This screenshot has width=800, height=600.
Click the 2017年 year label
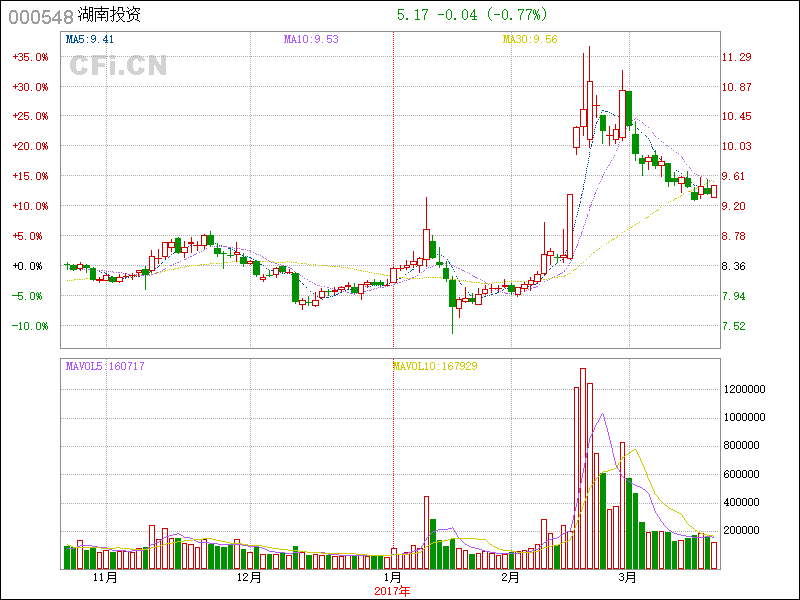(x=393, y=591)
